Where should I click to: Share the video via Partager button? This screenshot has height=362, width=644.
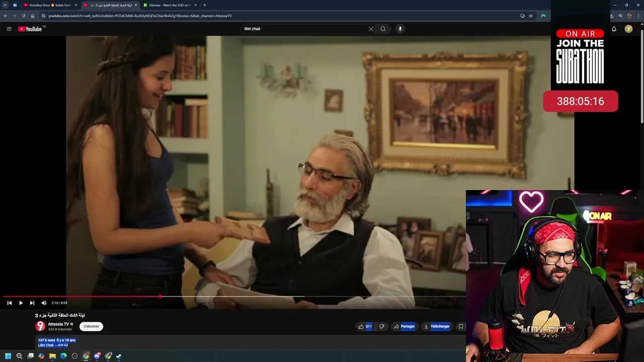click(405, 326)
